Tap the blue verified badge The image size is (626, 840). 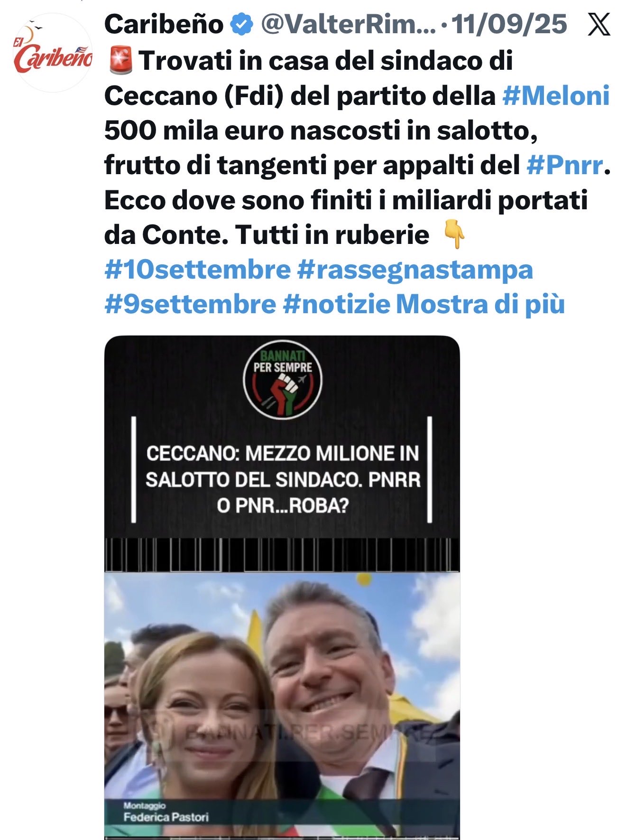point(242,25)
